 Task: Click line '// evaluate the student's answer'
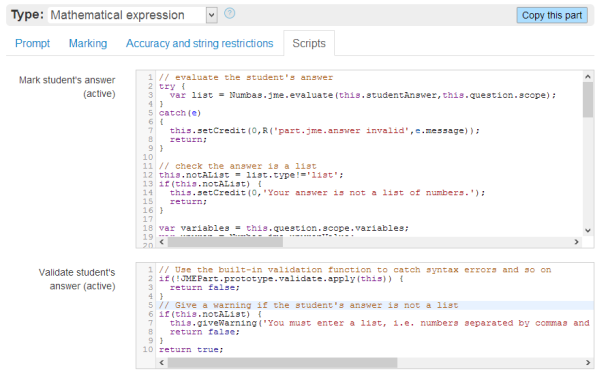246,77
